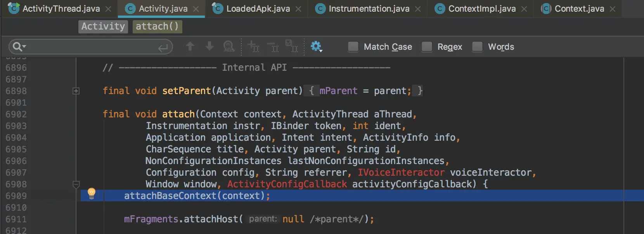Click the voiceInteractor parameter name
644x234 pixels.
coord(491,173)
